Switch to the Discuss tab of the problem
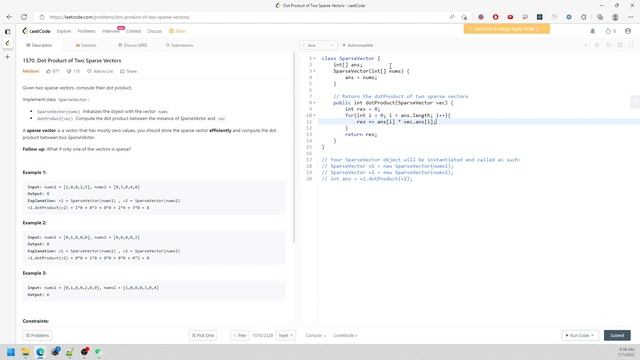This screenshot has width=640, height=360. 133,45
